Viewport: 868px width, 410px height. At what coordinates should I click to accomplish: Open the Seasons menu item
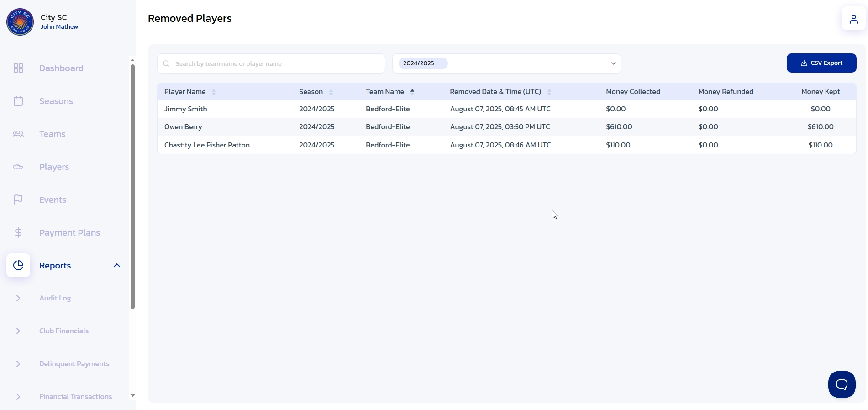(x=56, y=101)
